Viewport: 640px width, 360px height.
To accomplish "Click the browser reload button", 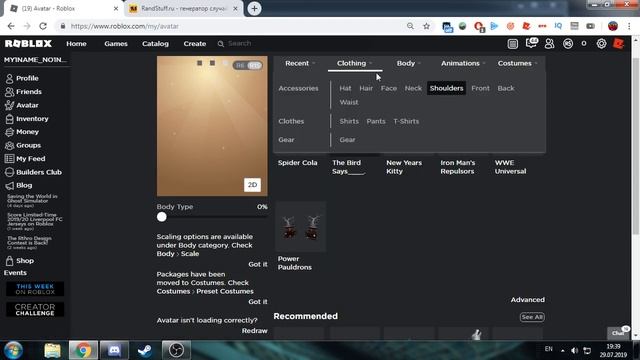I will pos(43,26).
